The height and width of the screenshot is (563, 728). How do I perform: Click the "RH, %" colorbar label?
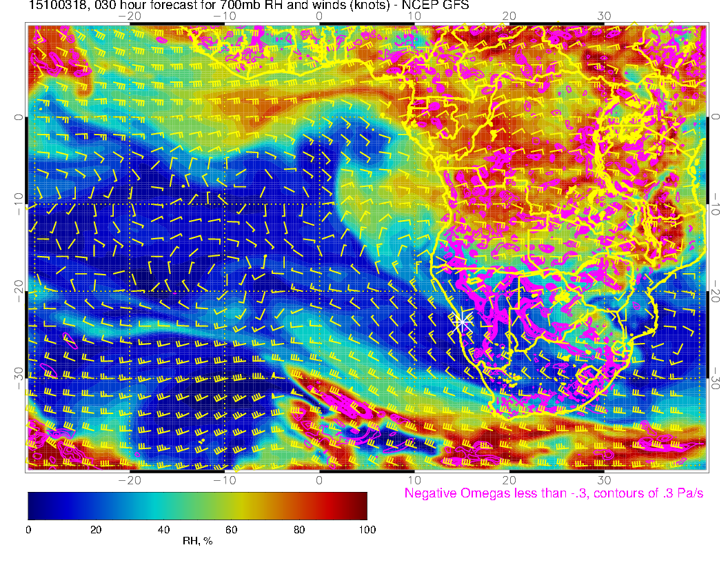coord(197,541)
